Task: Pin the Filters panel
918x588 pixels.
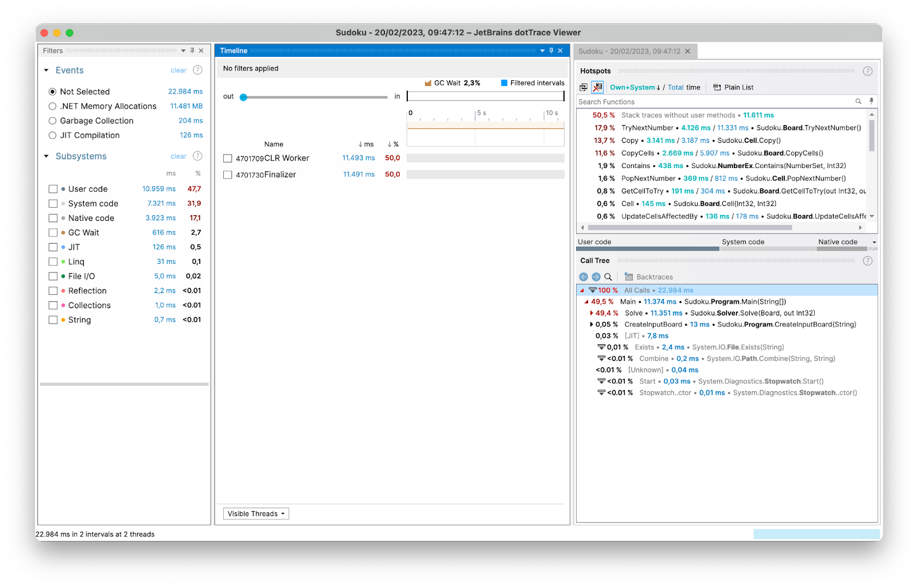Action: (192, 50)
